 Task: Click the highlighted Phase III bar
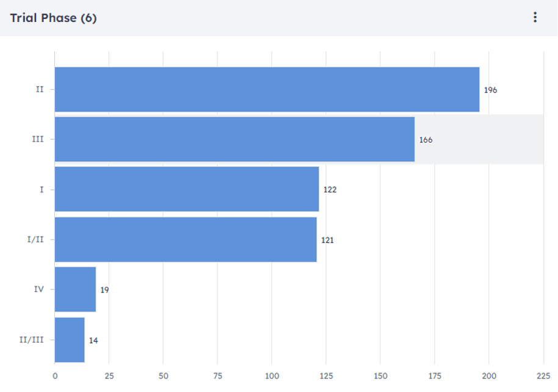[x=234, y=140]
